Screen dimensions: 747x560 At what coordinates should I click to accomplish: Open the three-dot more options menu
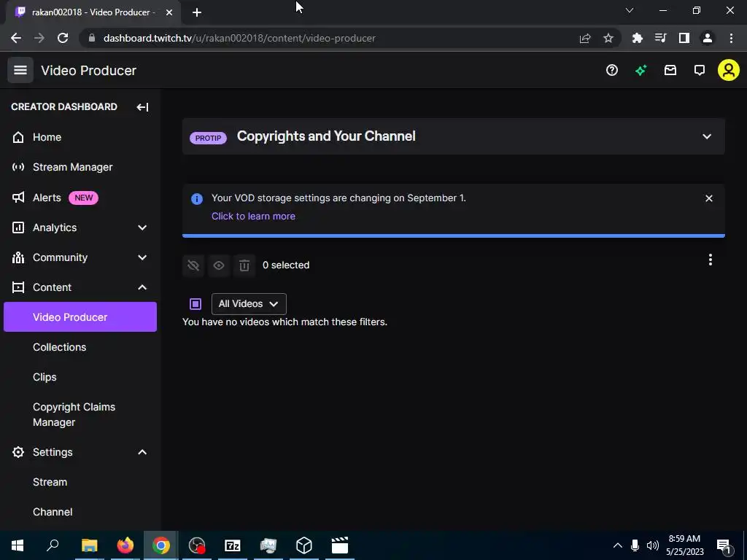point(711,260)
